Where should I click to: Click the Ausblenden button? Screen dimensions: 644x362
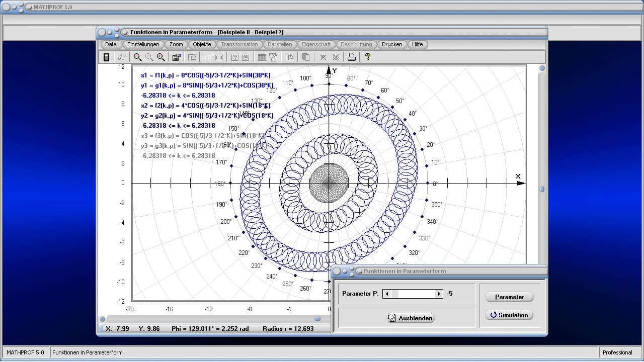pos(410,318)
